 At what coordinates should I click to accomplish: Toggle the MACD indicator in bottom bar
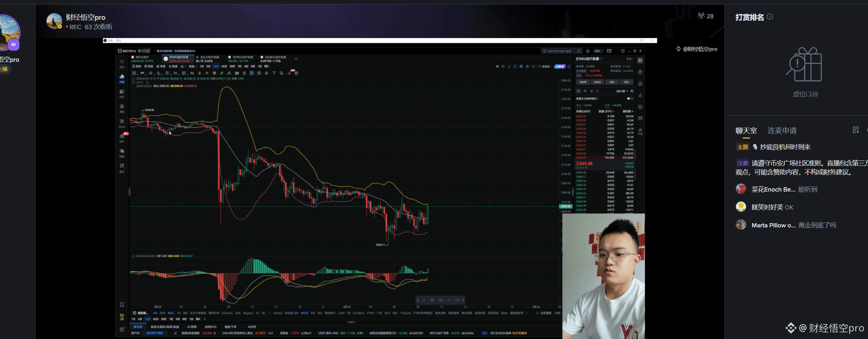point(304,313)
